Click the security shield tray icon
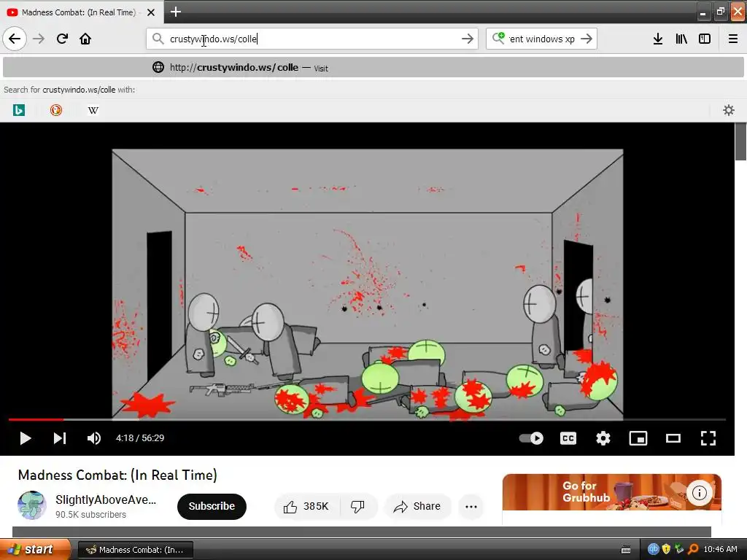Image resolution: width=747 pixels, height=560 pixels. point(666,549)
